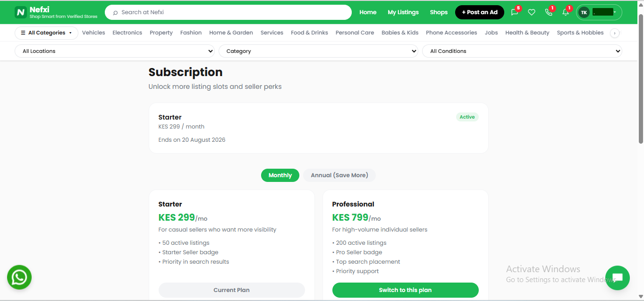Image resolution: width=644 pixels, height=301 pixels.
Task: Click the Professional plan title
Action: click(x=353, y=204)
